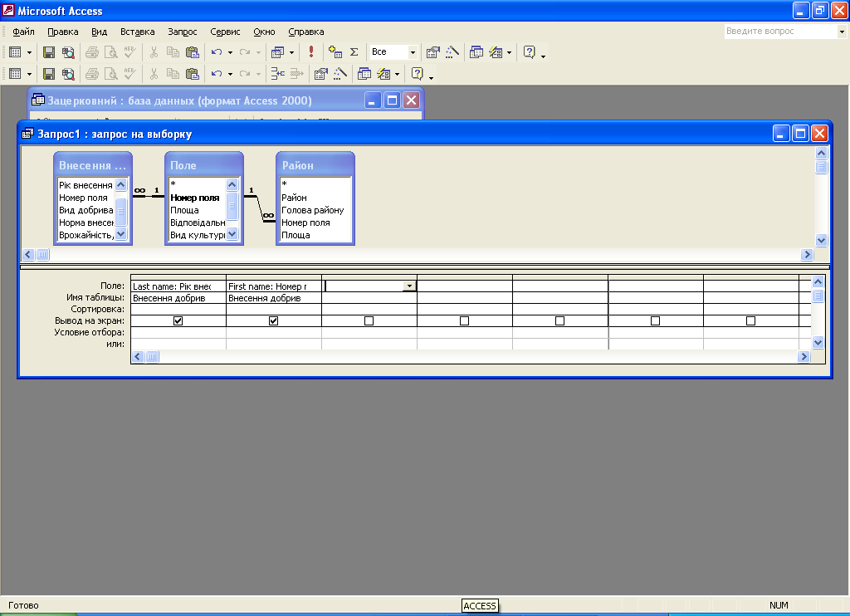
Task: Click the Insert Rows icon in the lower toolbar
Action: (x=278, y=74)
